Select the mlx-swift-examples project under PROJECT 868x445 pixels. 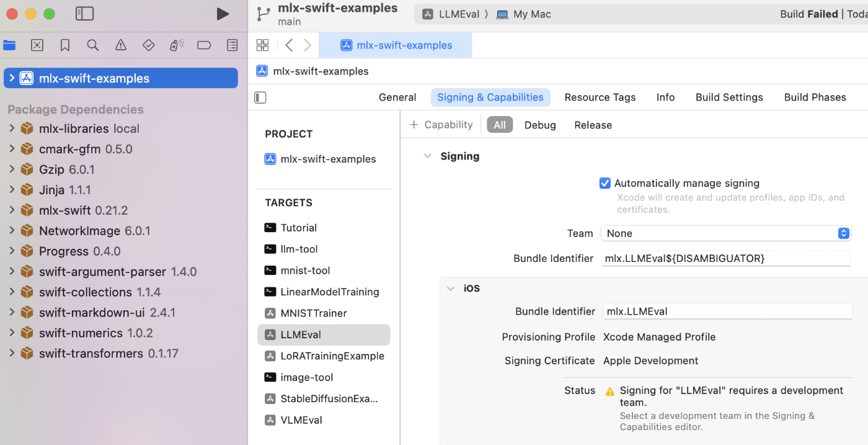(321, 159)
